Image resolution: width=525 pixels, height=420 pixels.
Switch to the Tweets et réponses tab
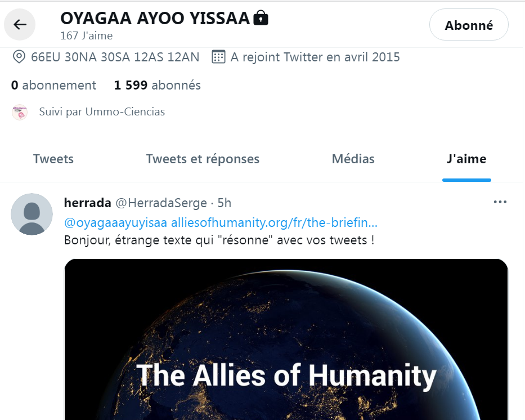(x=203, y=159)
